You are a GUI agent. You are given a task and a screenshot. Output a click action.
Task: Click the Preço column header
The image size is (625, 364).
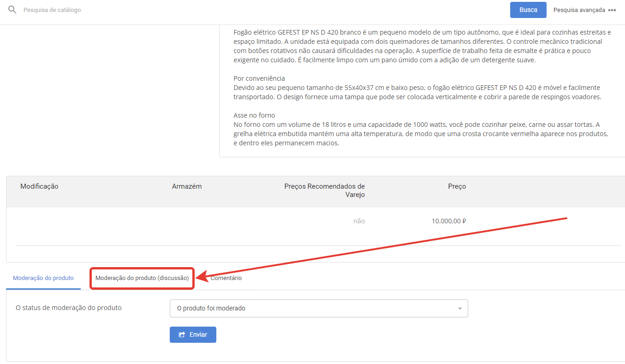point(457,186)
